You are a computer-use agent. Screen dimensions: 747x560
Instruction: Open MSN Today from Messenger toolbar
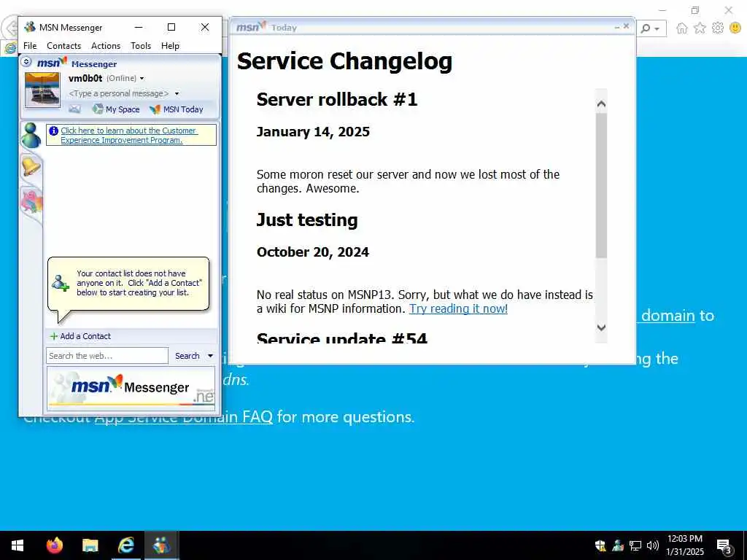(x=177, y=109)
